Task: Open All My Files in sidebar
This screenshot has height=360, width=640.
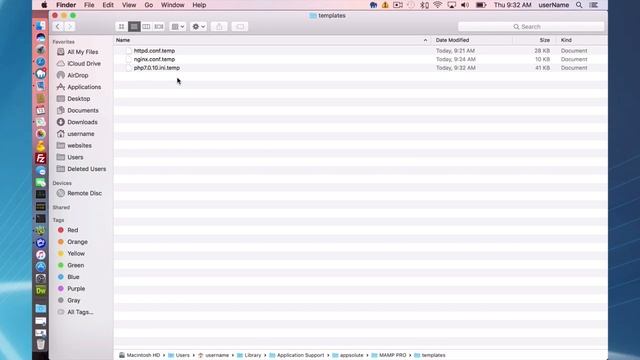Action: click(x=82, y=52)
